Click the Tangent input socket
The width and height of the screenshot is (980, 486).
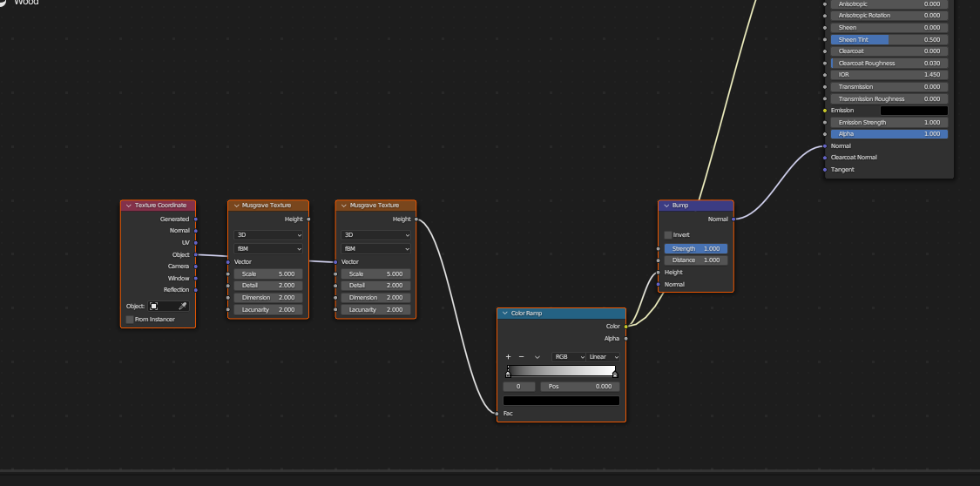click(825, 169)
